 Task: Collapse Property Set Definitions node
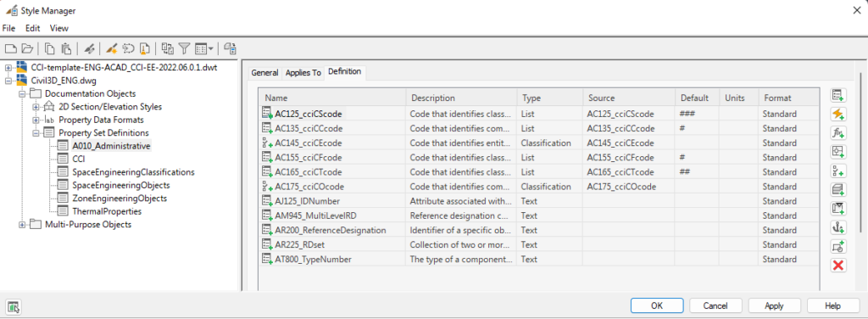pyautogui.click(x=36, y=133)
